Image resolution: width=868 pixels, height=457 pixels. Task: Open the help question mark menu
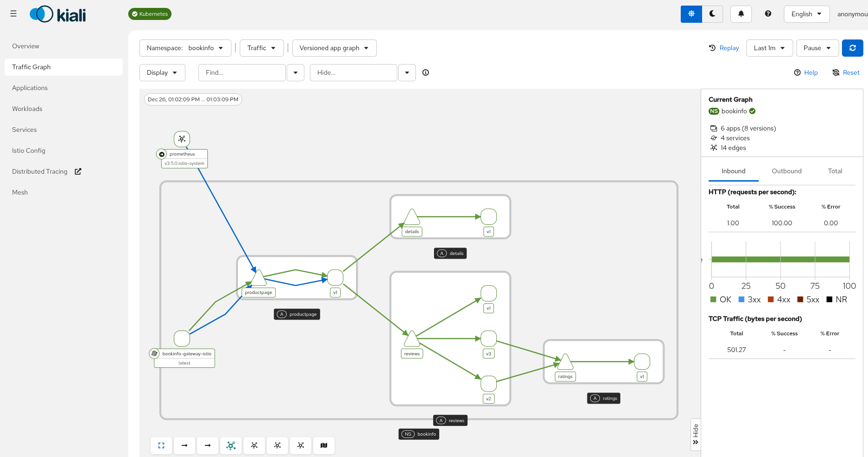[x=768, y=14]
